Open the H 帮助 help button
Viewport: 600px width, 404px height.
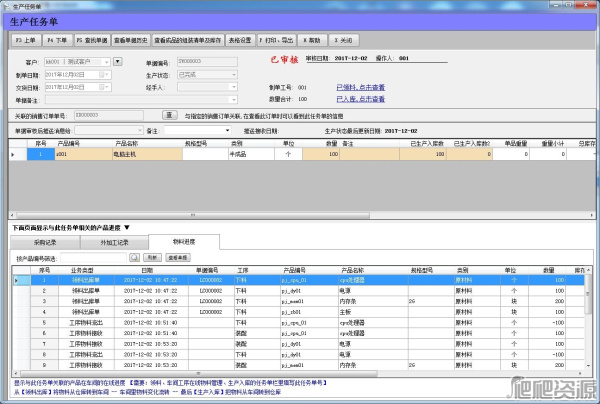pos(310,41)
